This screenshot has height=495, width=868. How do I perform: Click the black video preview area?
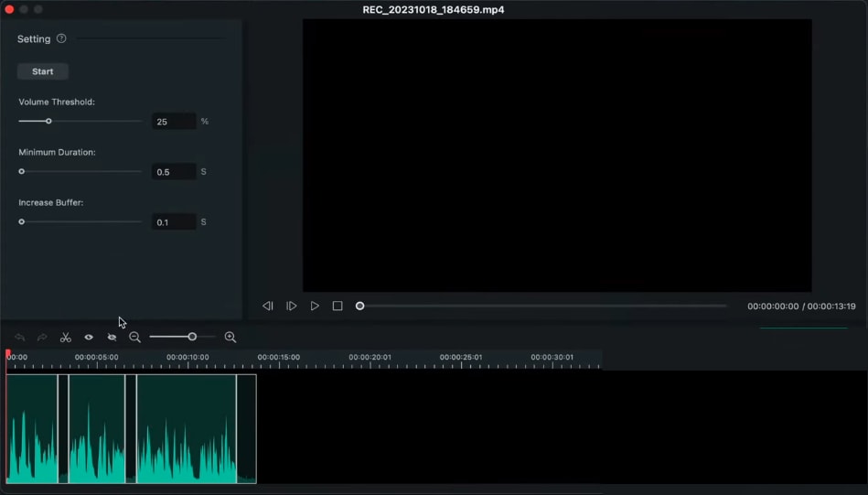click(x=557, y=155)
